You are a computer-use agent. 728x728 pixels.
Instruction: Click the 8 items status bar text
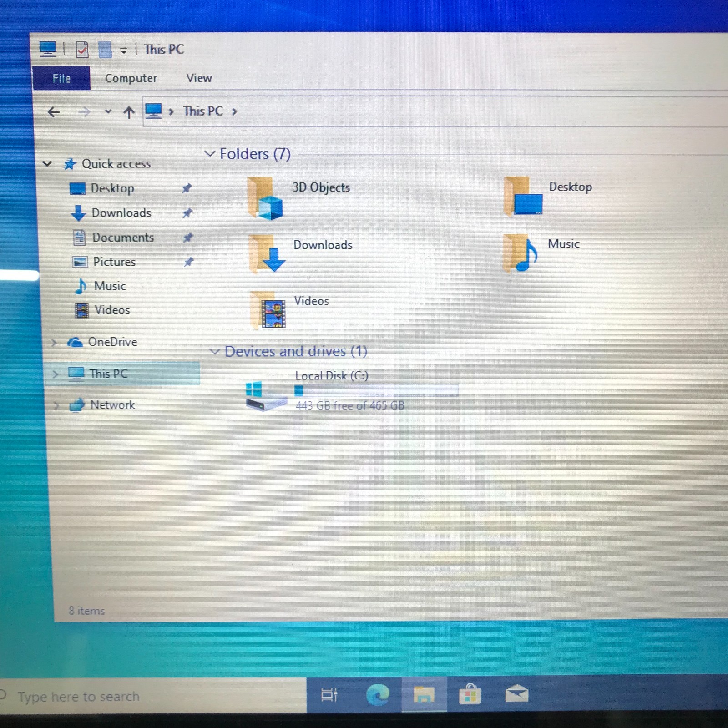tap(86, 611)
